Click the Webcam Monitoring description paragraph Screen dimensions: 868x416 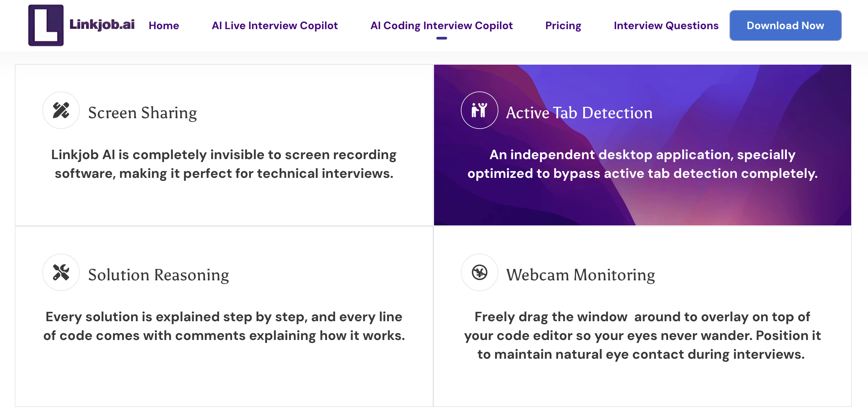pos(642,335)
